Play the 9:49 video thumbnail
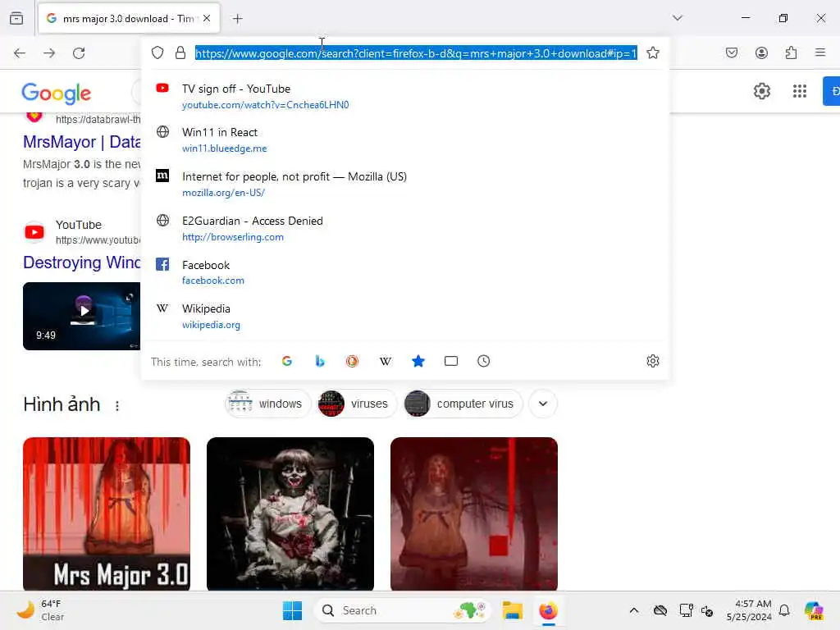840x630 pixels. (81, 316)
